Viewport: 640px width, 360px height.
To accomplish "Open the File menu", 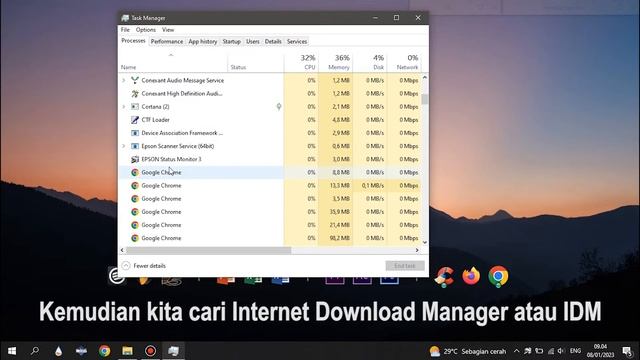I will point(125,30).
